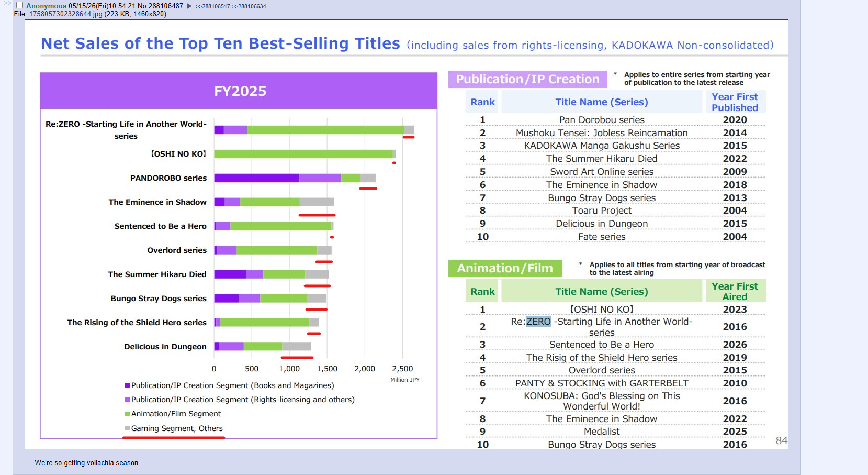Click the Publication/IP Creation header label
The image size is (868, 475).
(527, 79)
